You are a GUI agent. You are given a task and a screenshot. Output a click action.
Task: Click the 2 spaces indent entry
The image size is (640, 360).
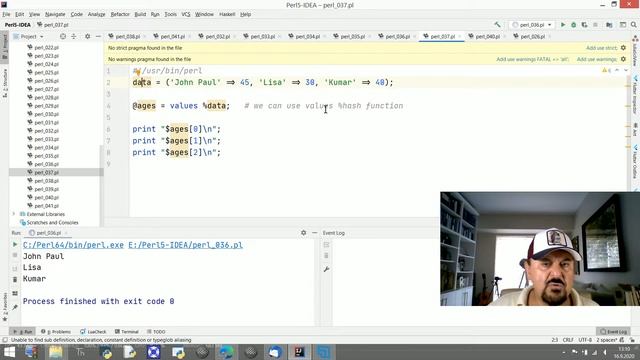point(607,340)
